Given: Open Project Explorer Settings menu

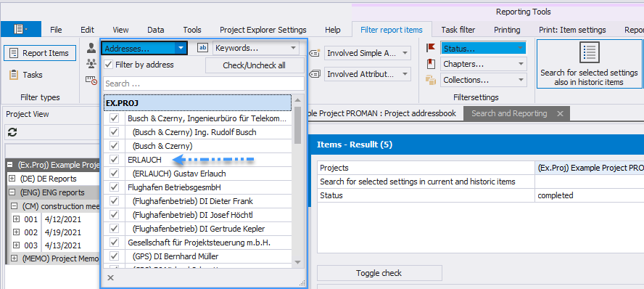Looking at the screenshot, I should pos(263,30).
